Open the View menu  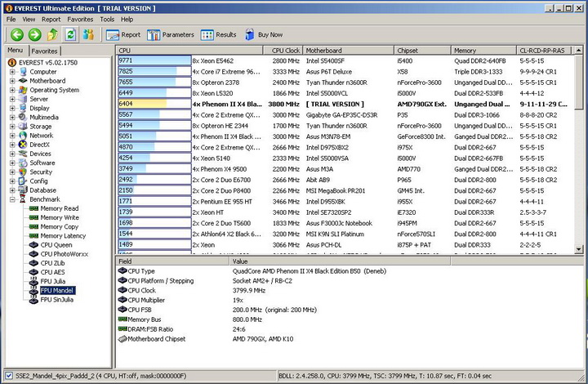pos(29,19)
